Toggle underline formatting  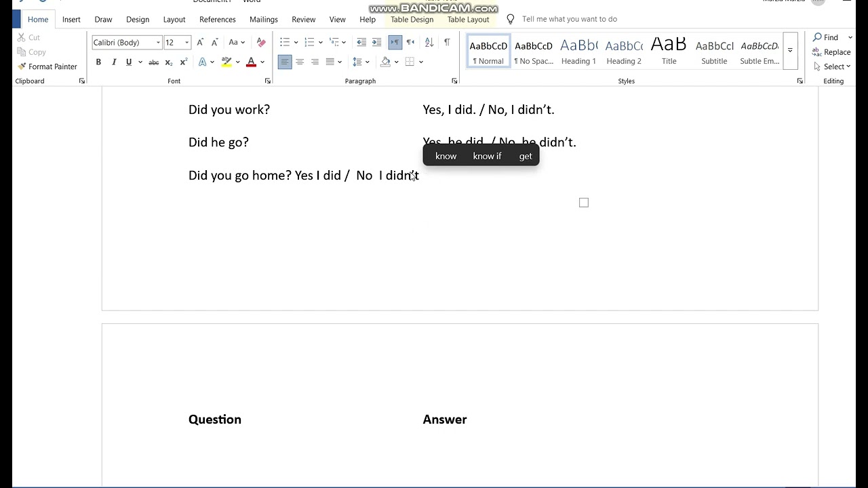click(x=128, y=62)
